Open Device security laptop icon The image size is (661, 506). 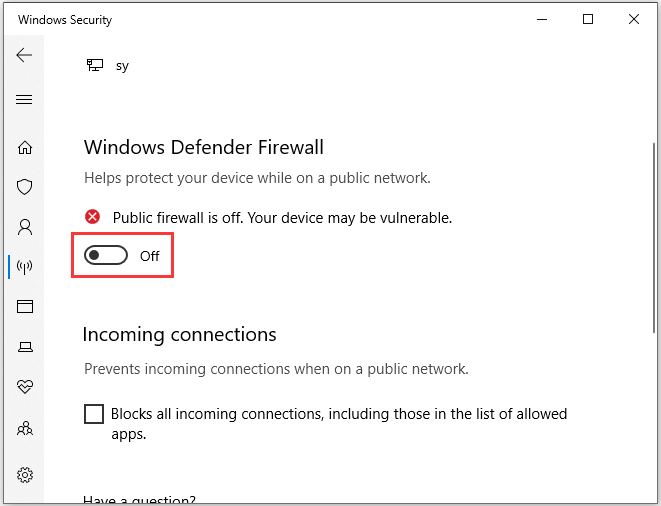25,347
